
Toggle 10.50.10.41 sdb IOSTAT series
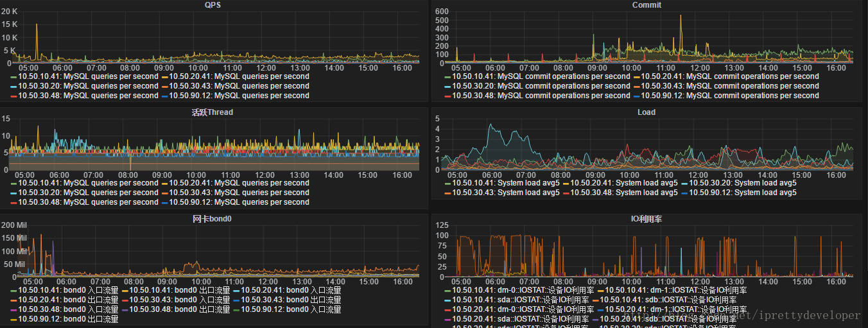[x=665, y=299]
